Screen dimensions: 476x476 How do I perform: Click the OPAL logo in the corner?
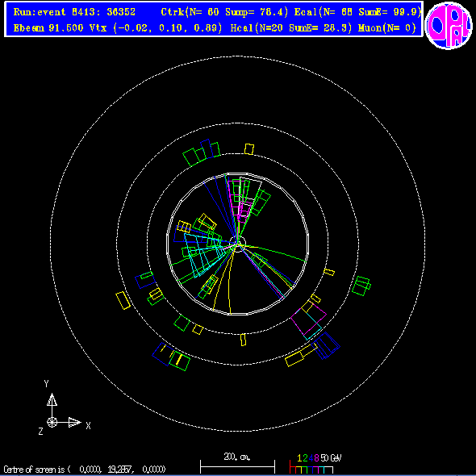tap(449, 25)
